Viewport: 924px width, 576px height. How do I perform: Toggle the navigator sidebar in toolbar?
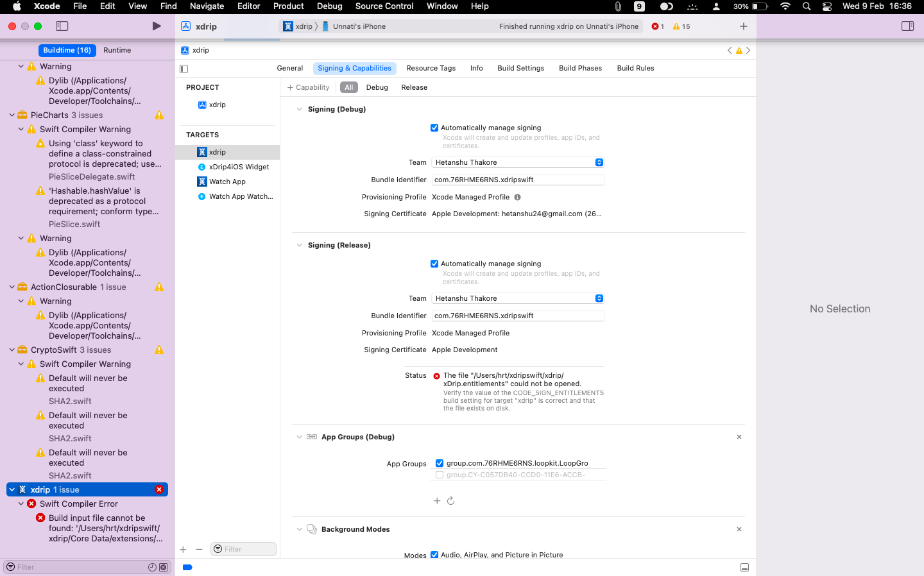click(62, 26)
